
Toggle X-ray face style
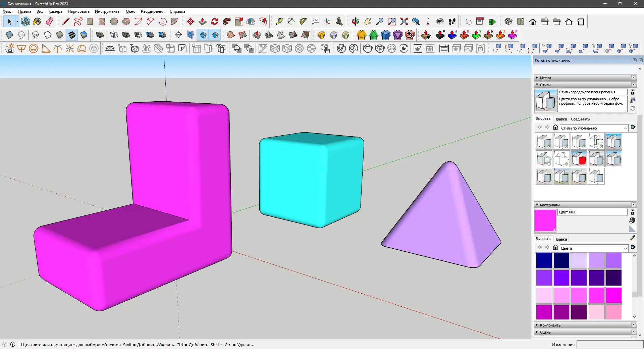(x=9, y=35)
